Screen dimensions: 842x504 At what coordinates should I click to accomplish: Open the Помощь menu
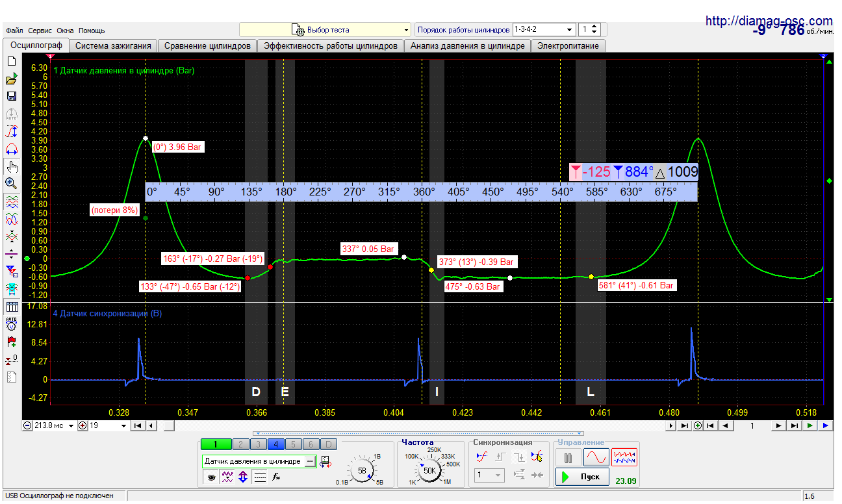point(92,31)
